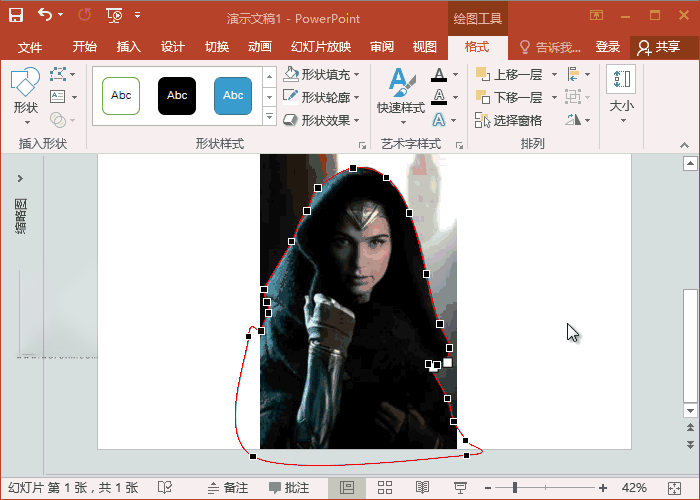This screenshot has width=700, height=500.
Task: Open the 艺术字样式 dialog launcher
Action: [459, 146]
